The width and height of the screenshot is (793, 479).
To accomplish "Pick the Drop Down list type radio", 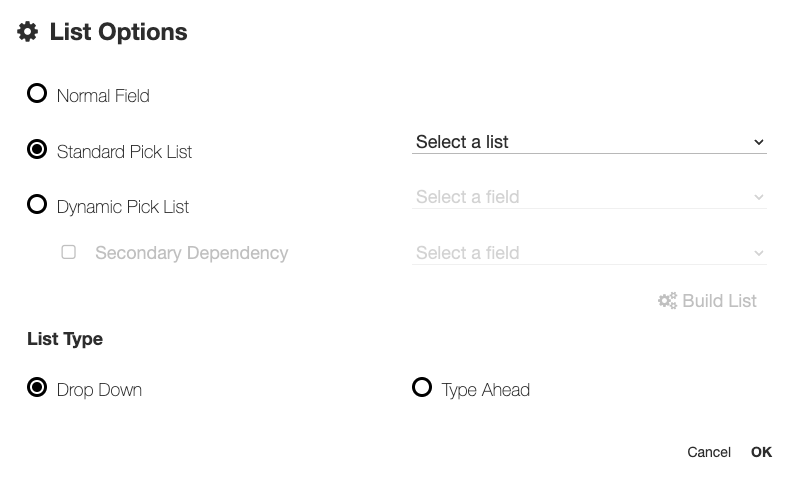I will 37,388.
